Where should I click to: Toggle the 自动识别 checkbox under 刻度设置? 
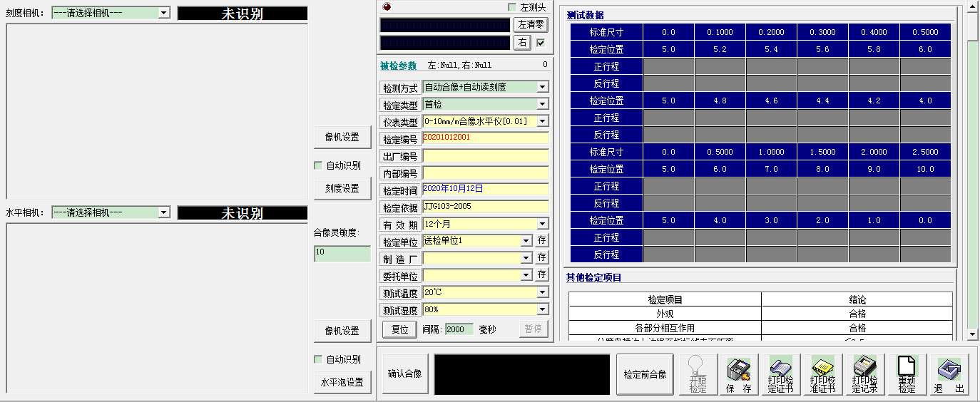319,165
